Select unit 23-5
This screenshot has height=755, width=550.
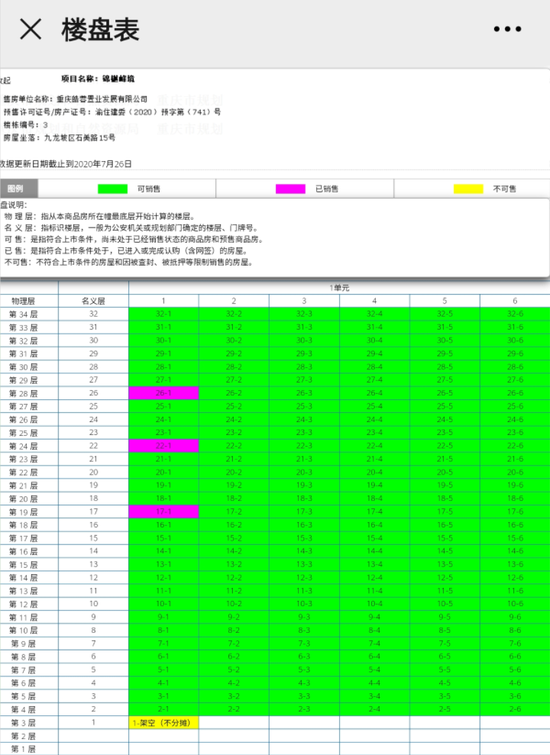[445, 432]
